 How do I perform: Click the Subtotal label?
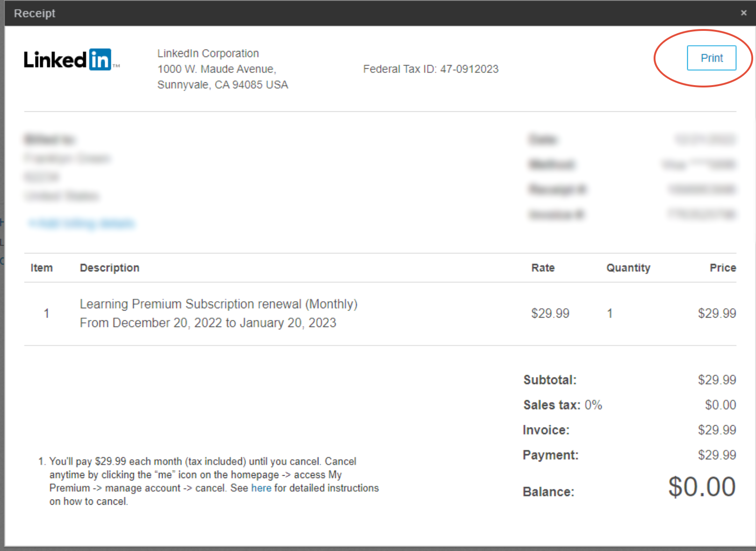point(550,380)
